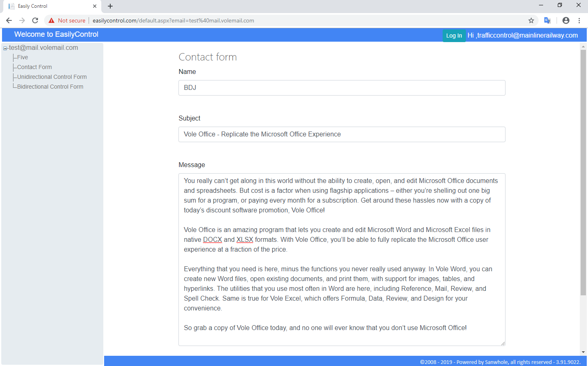Click the page scrollbar down arrow
588x366 pixels.
pyautogui.click(x=583, y=352)
